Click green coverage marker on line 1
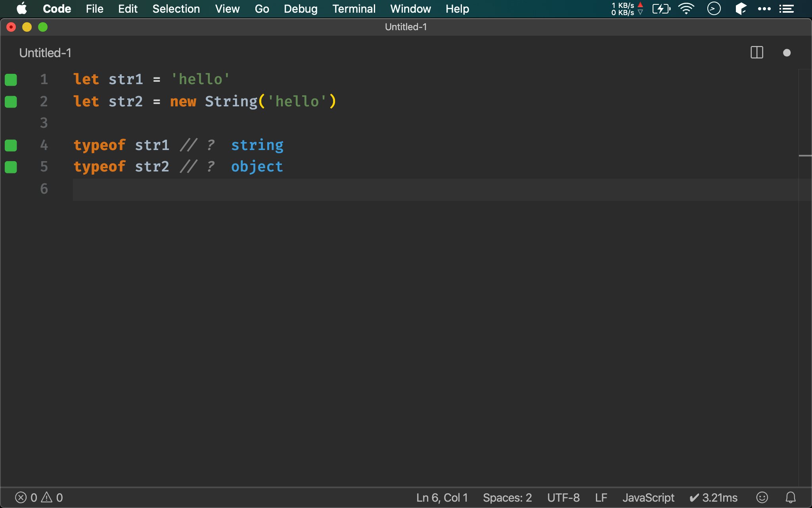The height and width of the screenshot is (508, 812). 11,79
